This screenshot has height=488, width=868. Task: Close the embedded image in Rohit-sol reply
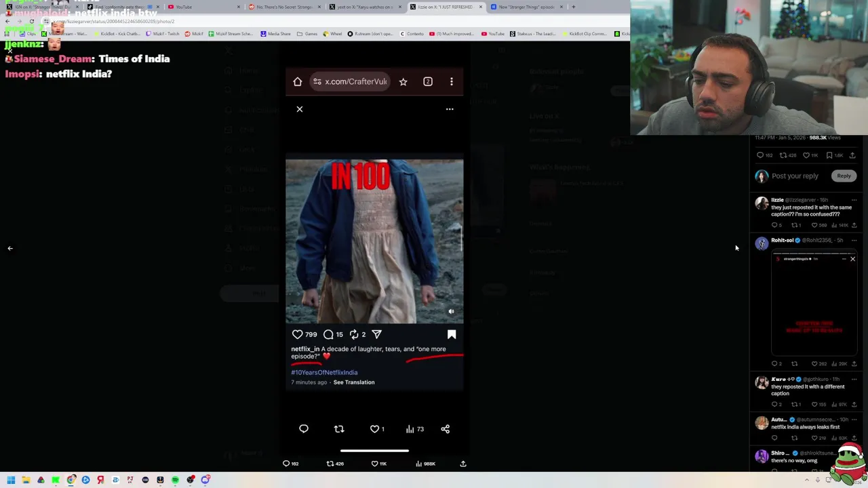pyautogui.click(x=852, y=259)
